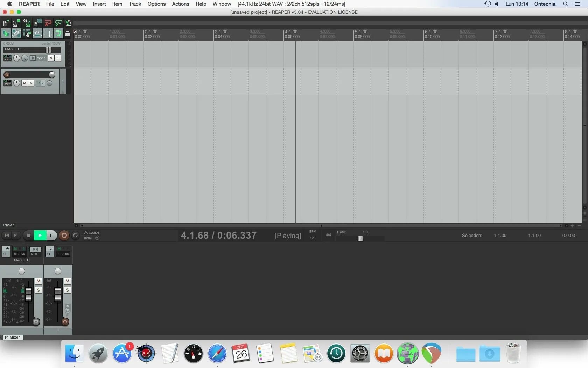Click the green Play button
588x368 pixels.
40,236
